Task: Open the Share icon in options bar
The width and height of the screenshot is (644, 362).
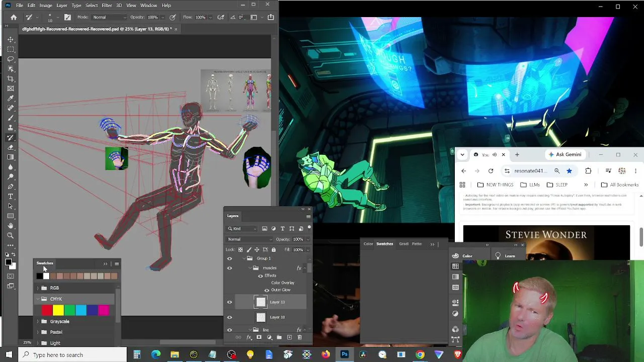Action: (x=271, y=17)
